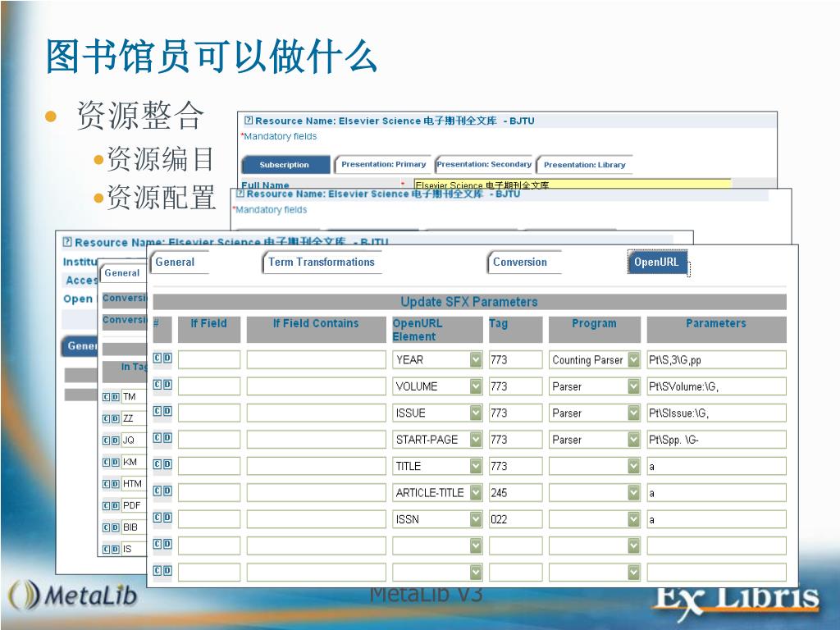Click the If Field Contains input in the TITLE row
The height and width of the screenshot is (630, 840).
coord(316,466)
